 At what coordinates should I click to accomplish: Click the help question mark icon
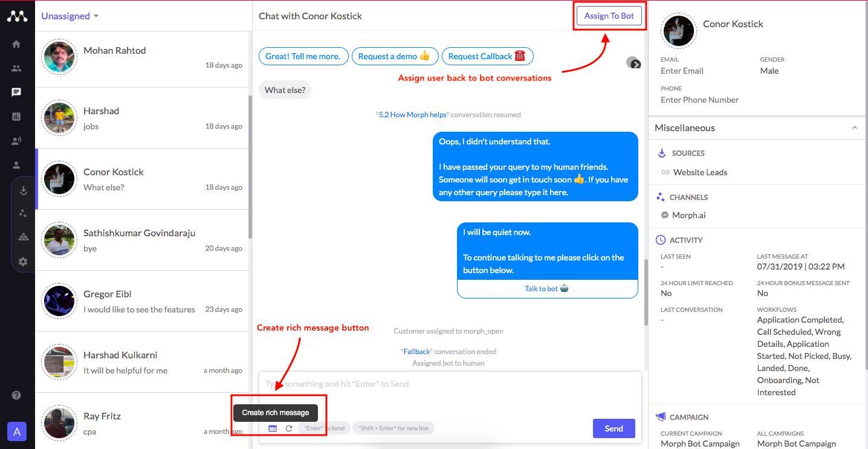(16, 395)
